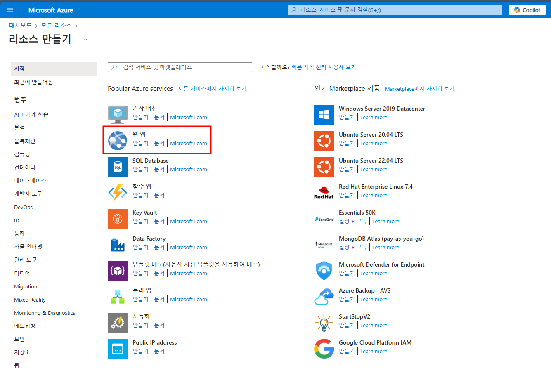
Task: Open the ellipsis options next to 리소스 만들기
Action: [85, 40]
